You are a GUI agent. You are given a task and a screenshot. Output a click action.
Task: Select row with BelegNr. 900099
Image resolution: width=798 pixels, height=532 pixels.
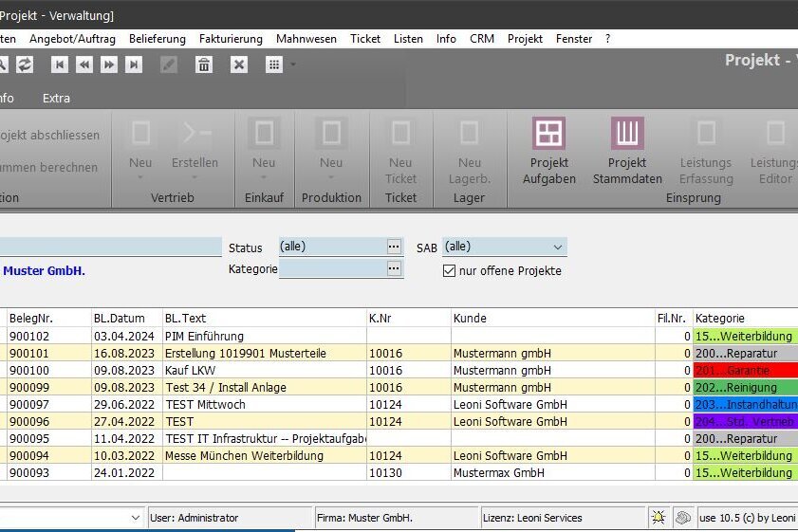(x=28, y=388)
